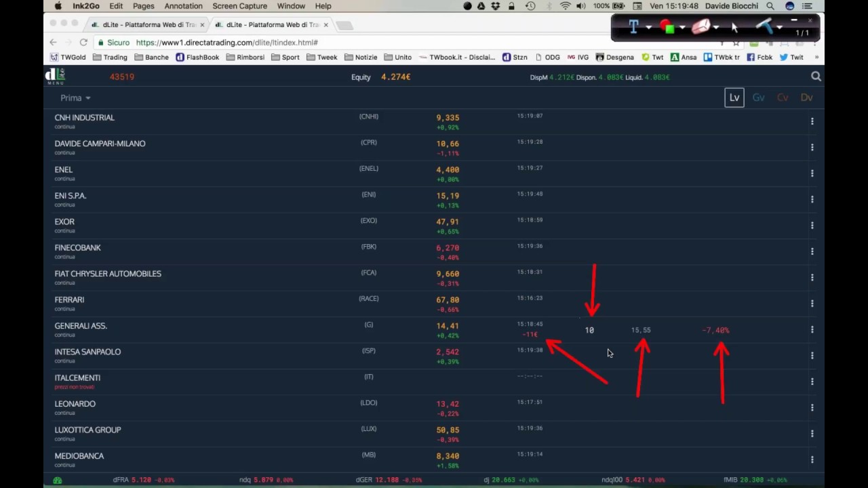Open the Trading bookmarks folder
The height and width of the screenshot is (488, 868).
(110, 58)
